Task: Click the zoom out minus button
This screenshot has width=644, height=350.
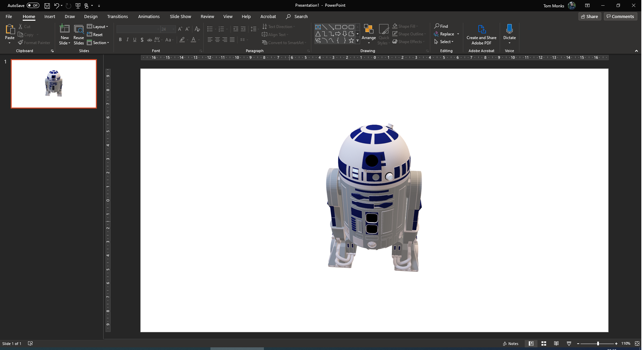Action: pos(578,343)
